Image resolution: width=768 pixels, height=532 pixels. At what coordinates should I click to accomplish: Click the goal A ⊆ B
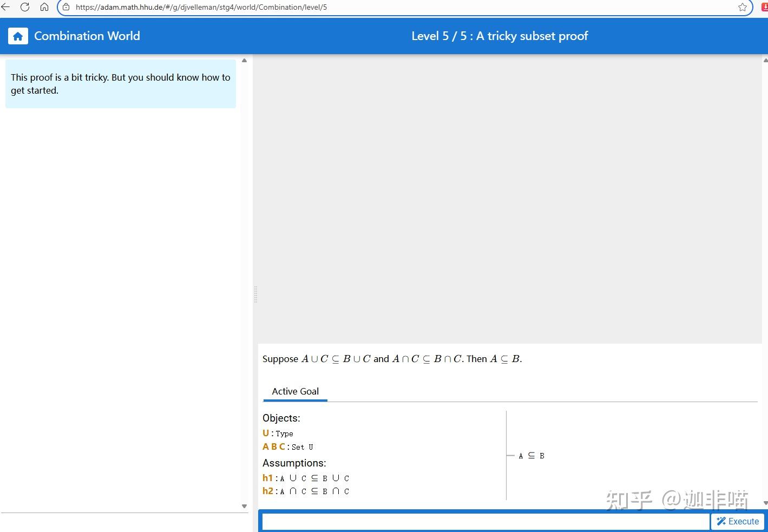530,455
